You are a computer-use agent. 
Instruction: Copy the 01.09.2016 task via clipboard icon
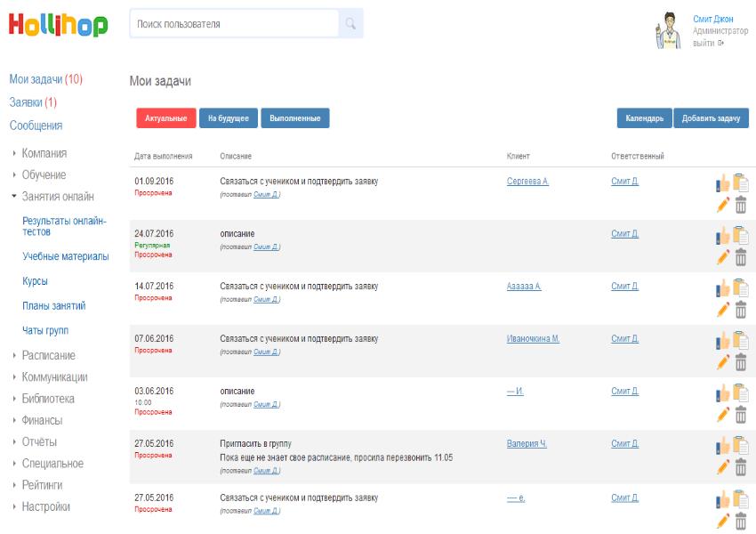[741, 182]
